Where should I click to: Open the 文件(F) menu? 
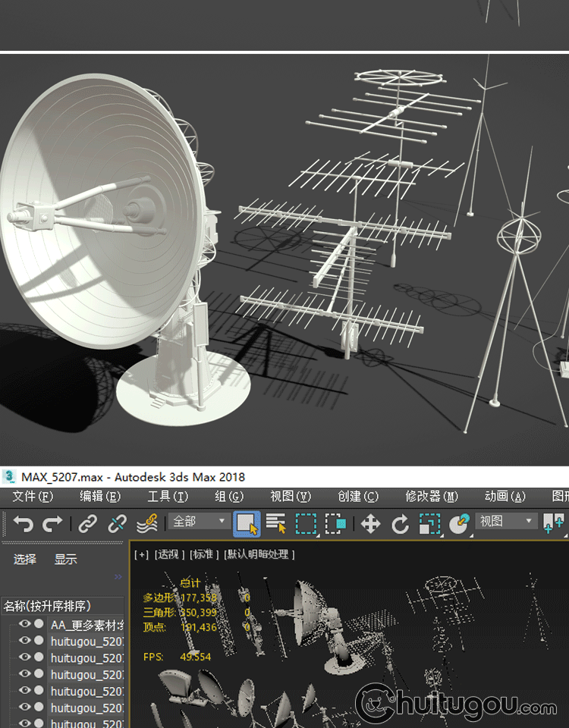pyautogui.click(x=33, y=497)
